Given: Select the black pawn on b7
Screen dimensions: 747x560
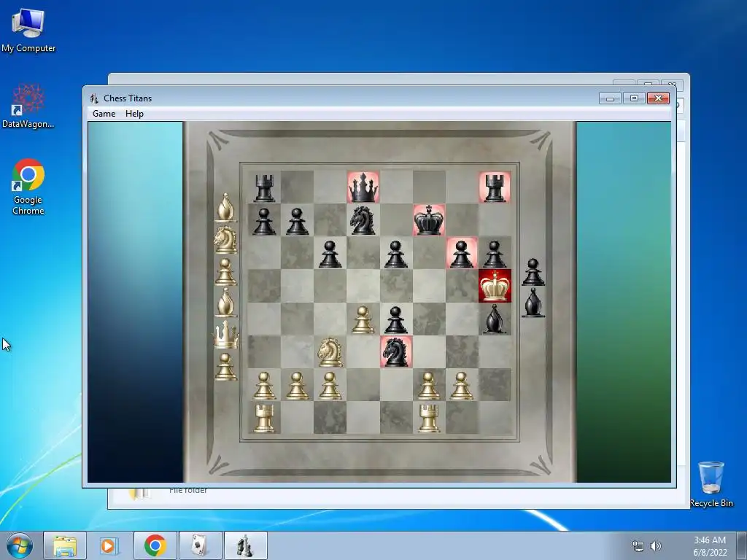Looking at the screenshot, I should [298, 222].
